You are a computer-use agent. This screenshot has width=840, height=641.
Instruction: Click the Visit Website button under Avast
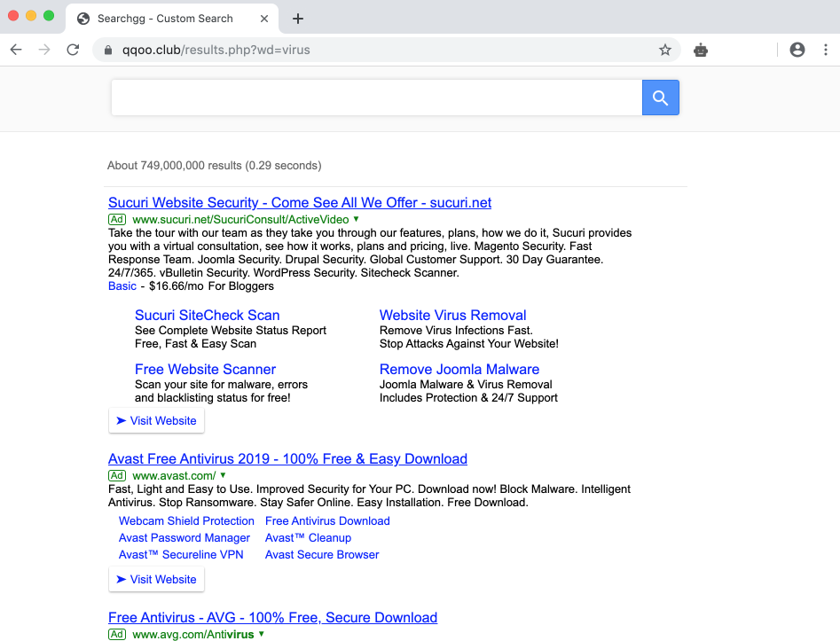tap(156, 579)
